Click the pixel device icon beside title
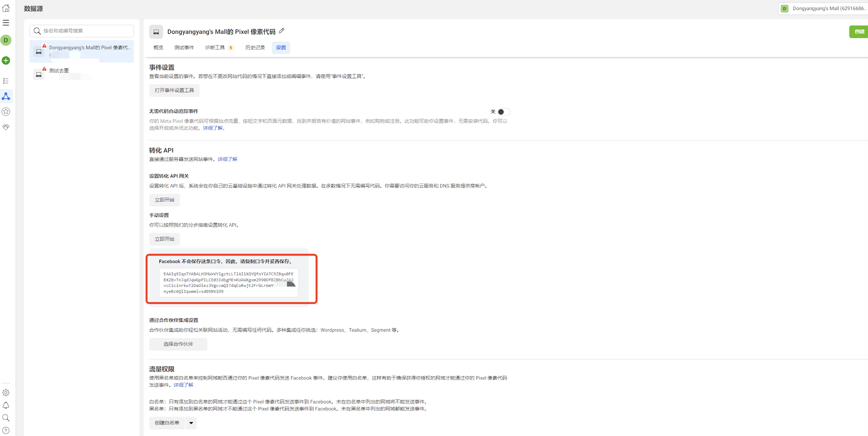This screenshot has height=436, width=868. [x=156, y=32]
